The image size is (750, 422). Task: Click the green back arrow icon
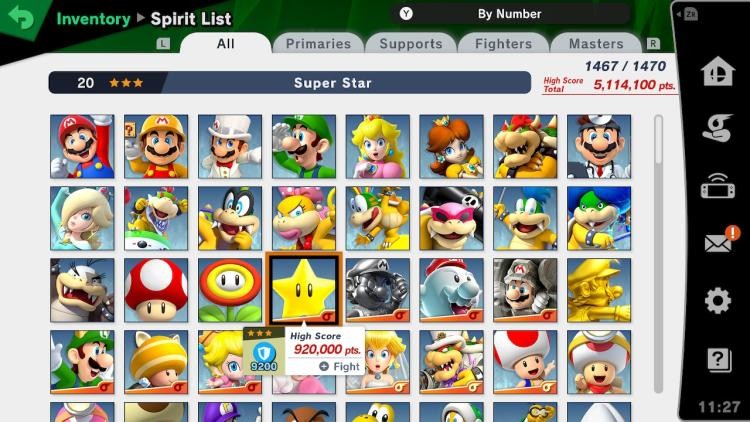21,17
